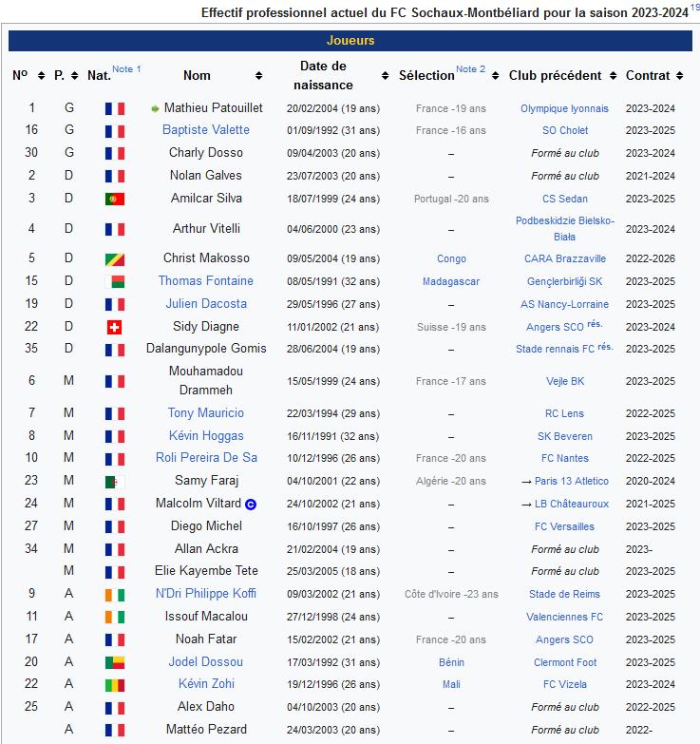Sort by Sélection column arrows
The height and width of the screenshot is (744, 700).
(x=495, y=76)
